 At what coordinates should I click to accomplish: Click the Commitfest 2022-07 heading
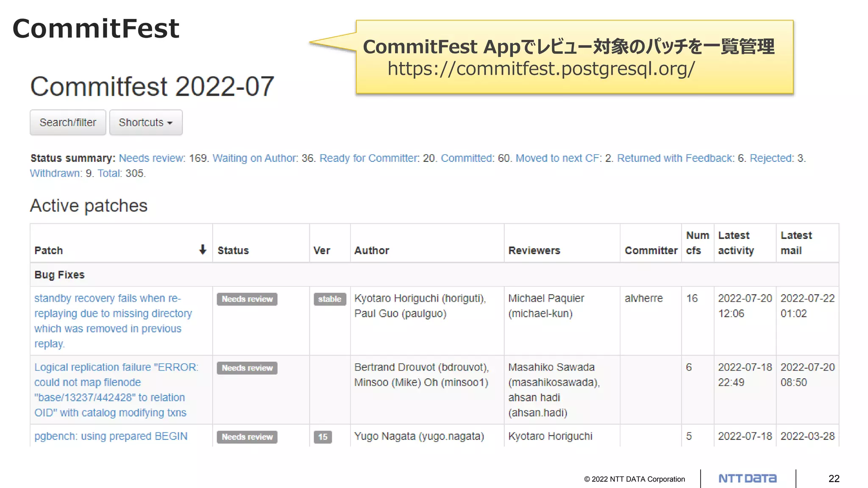click(x=152, y=86)
